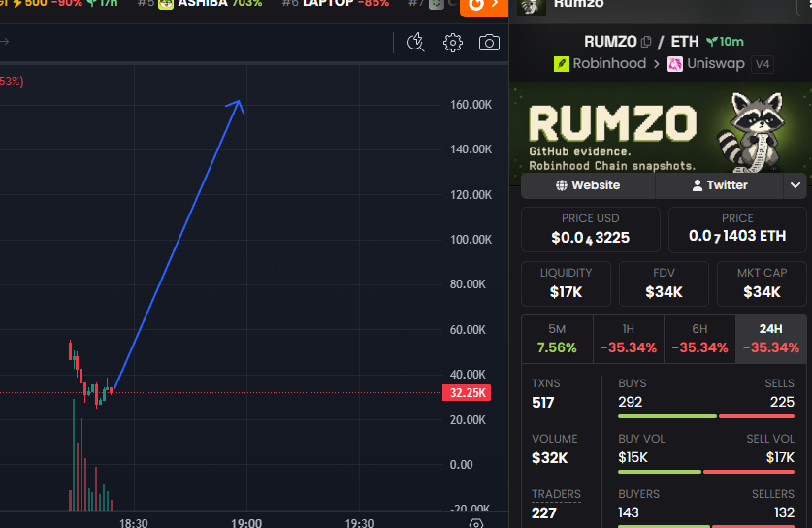
Task: Open the RUMZO Website link
Action: (x=588, y=185)
